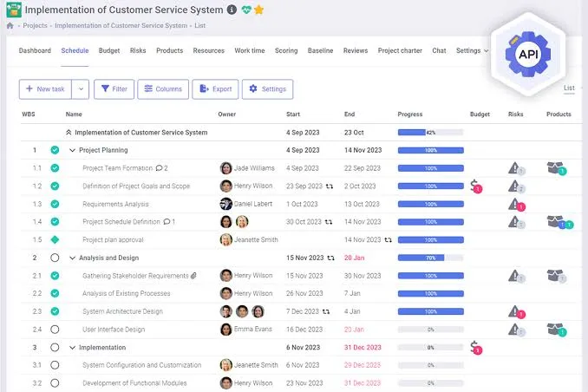Open the Settings tab dropdown
Viewport: 588px width, 392px height.
(472, 50)
